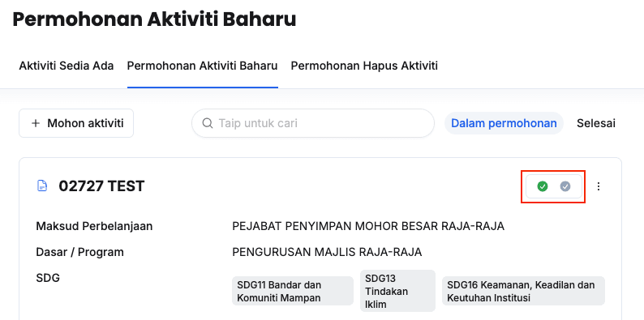Switch filter to Selesai

[596, 123]
